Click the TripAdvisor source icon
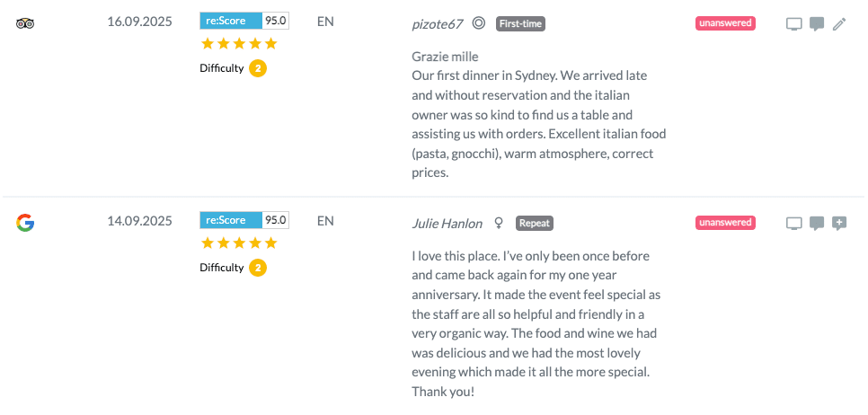 pyautogui.click(x=25, y=23)
